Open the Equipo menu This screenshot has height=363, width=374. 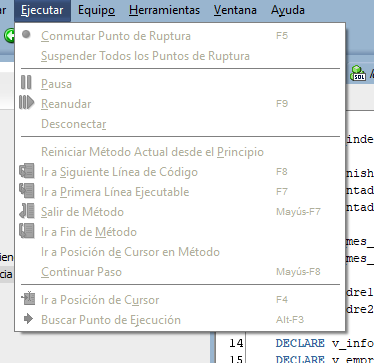click(97, 10)
